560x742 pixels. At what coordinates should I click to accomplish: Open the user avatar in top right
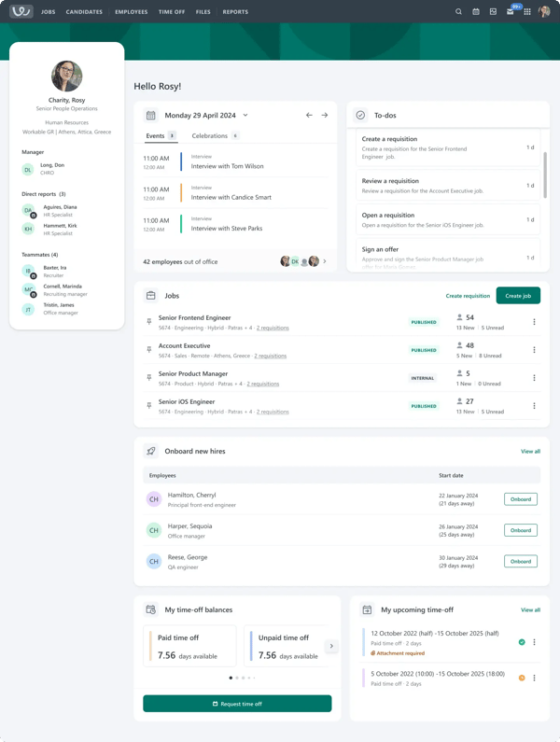(x=544, y=11)
